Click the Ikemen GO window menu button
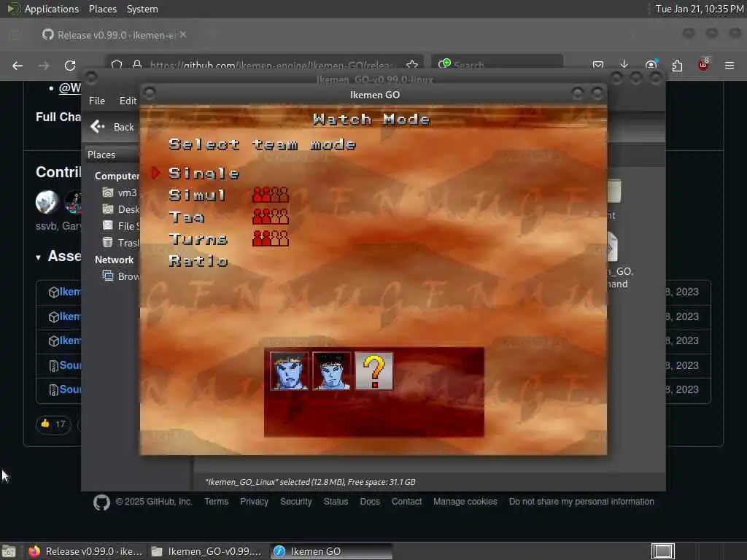The image size is (747, 560). tap(149, 93)
